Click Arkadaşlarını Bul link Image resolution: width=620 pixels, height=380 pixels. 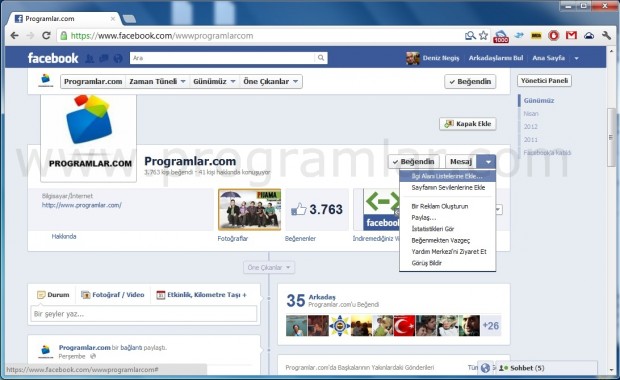pos(496,58)
